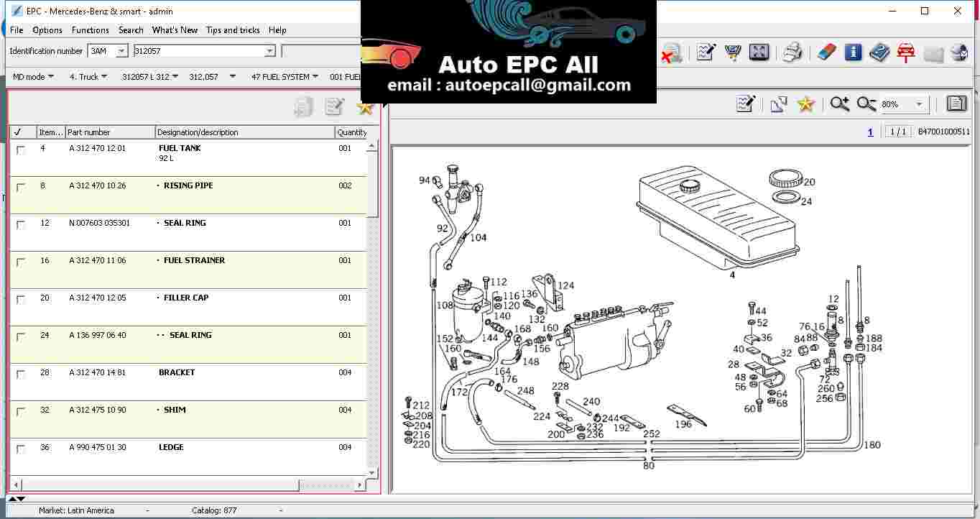
Task: Open the notes editor icon in main toolbar
Action: point(706,52)
